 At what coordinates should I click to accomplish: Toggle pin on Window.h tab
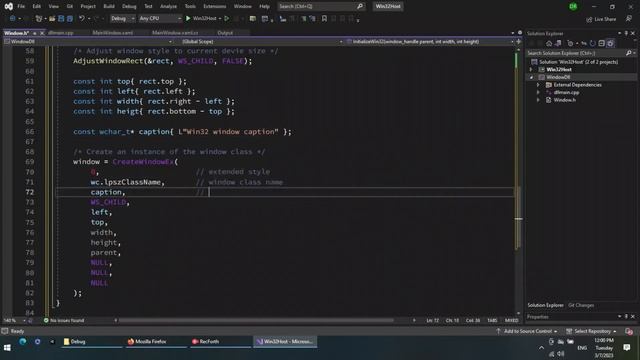pyautogui.click(x=35, y=33)
